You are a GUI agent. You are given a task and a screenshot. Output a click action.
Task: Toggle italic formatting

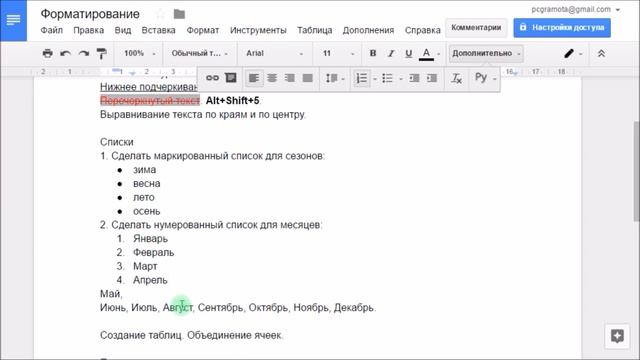(x=391, y=53)
